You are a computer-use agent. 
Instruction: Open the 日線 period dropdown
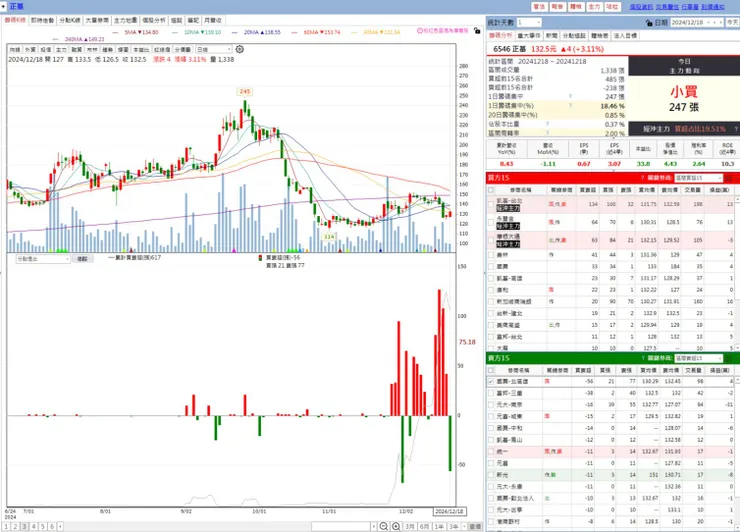tap(214, 49)
